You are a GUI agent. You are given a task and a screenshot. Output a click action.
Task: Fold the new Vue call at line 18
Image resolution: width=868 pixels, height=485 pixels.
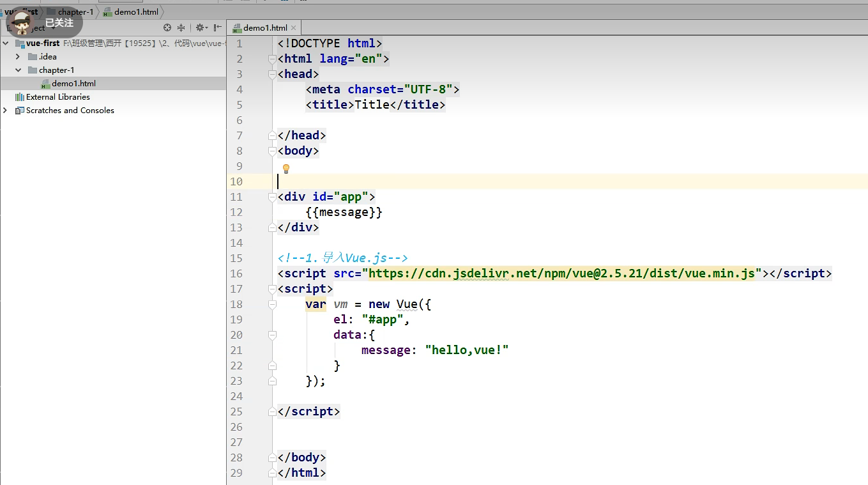click(x=272, y=304)
